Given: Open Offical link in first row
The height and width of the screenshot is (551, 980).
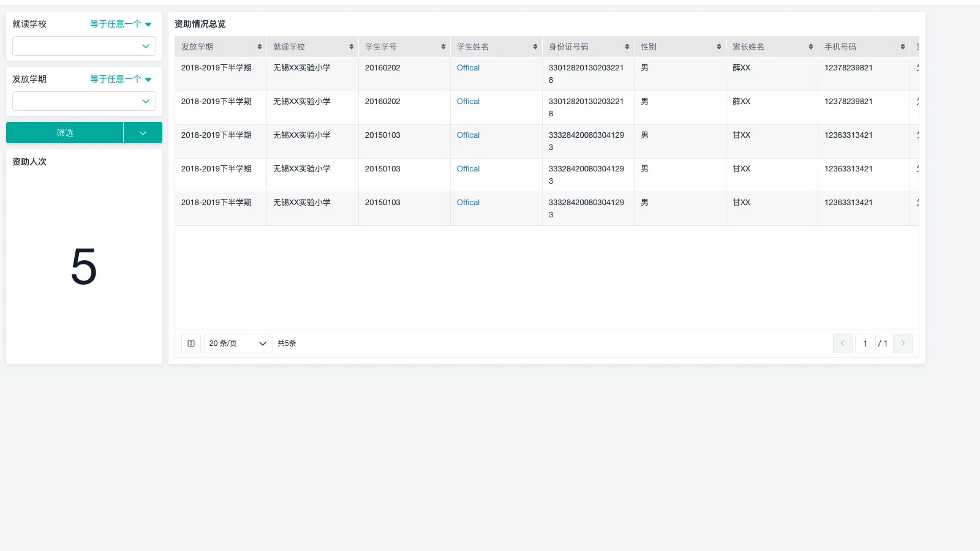Looking at the screenshot, I should pyautogui.click(x=468, y=68).
